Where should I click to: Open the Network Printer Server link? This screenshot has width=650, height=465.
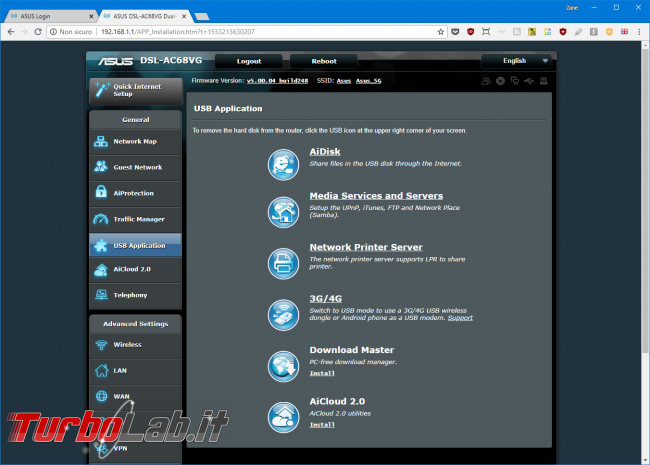[x=366, y=247]
